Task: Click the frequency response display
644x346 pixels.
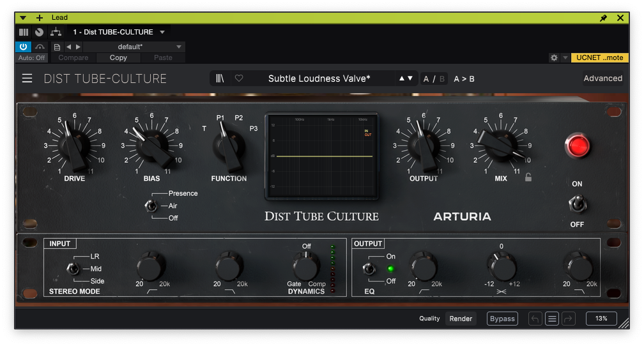Action: pyautogui.click(x=321, y=156)
